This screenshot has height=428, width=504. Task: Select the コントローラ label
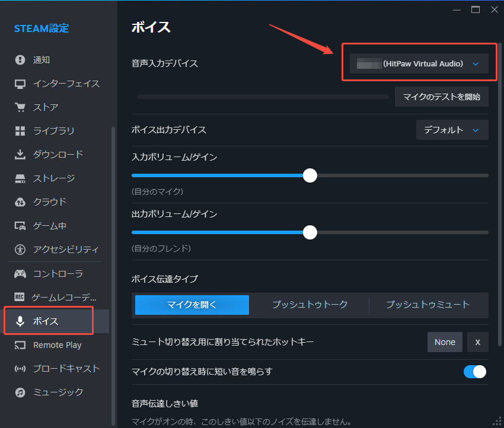point(58,274)
